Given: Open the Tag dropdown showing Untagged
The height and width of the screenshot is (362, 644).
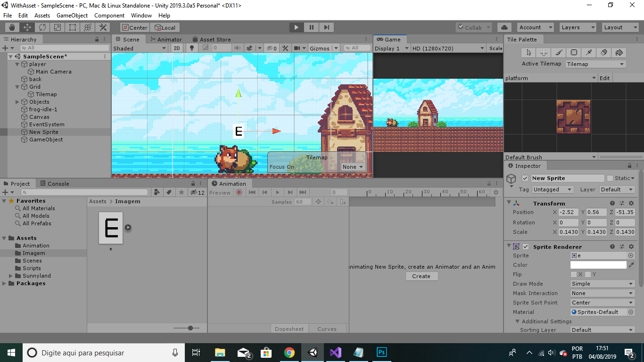Looking at the screenshot, I should (x=553, y=189).
